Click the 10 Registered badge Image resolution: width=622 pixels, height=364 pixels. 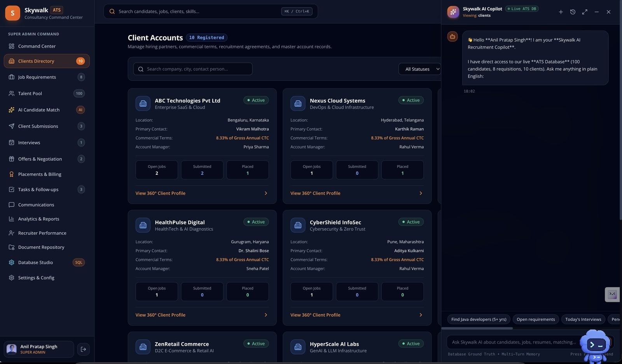click(x=206, y=38)
